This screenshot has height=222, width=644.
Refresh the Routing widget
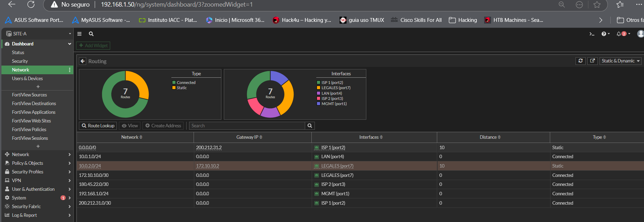[580, 61]
